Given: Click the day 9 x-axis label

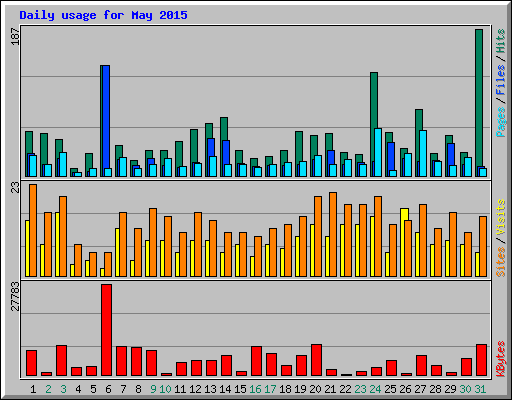Looking at the screenshot, I should coord(153,389).
